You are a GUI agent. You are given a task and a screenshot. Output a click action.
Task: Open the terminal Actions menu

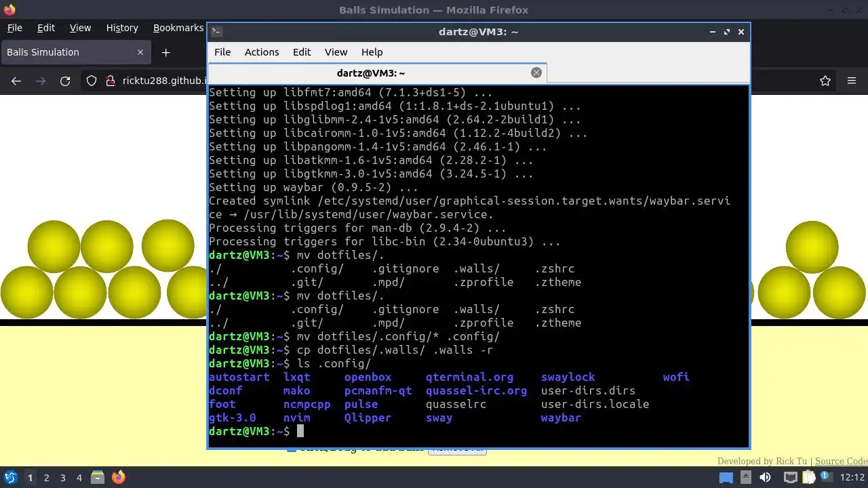click(262, 52)
